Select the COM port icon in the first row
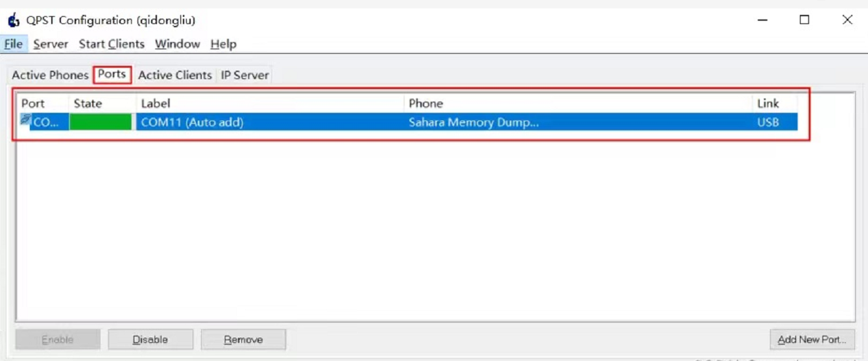The width and height of the screenshot is (868, 361). (25, 120)
